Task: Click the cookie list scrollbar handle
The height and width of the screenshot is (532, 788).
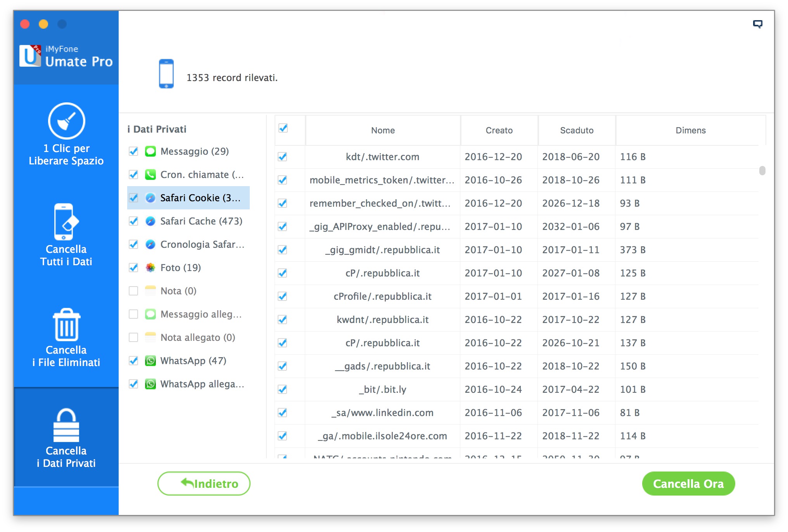Action: click(762, 171)
